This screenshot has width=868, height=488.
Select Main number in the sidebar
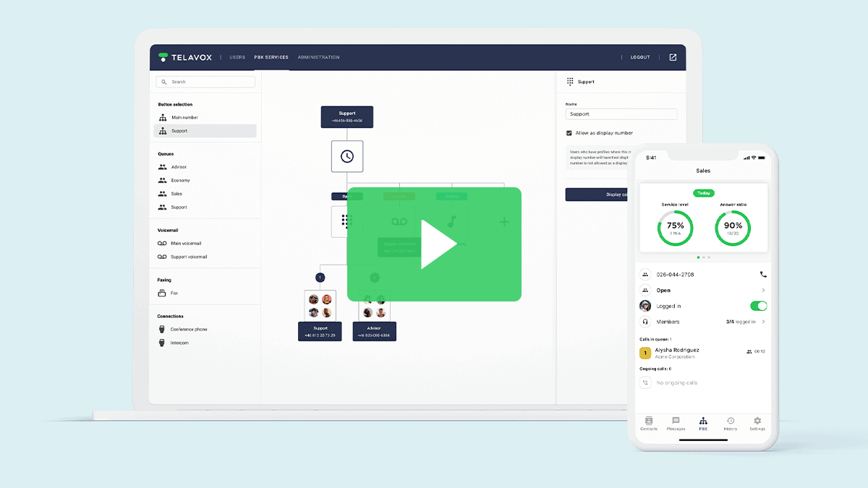point(184,117)
